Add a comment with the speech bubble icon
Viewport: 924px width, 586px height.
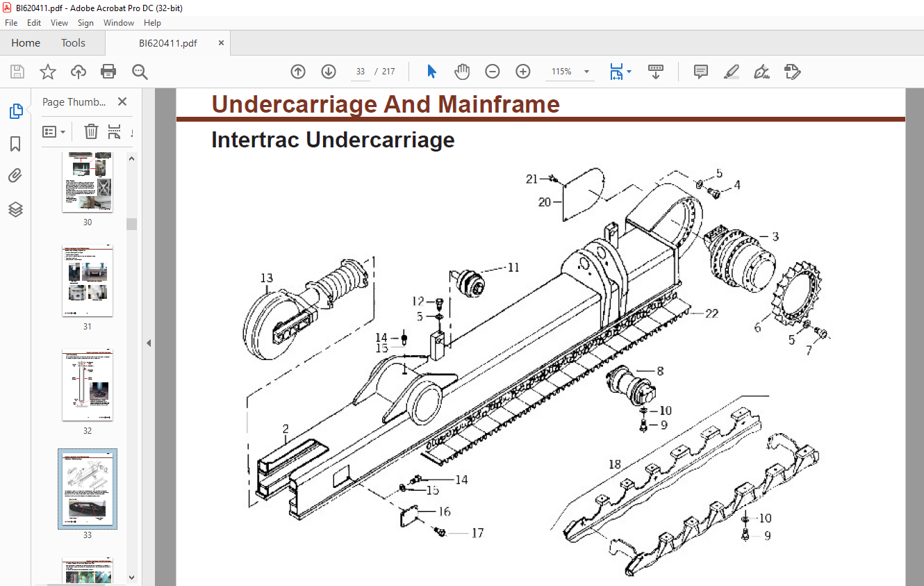point(701,72)
